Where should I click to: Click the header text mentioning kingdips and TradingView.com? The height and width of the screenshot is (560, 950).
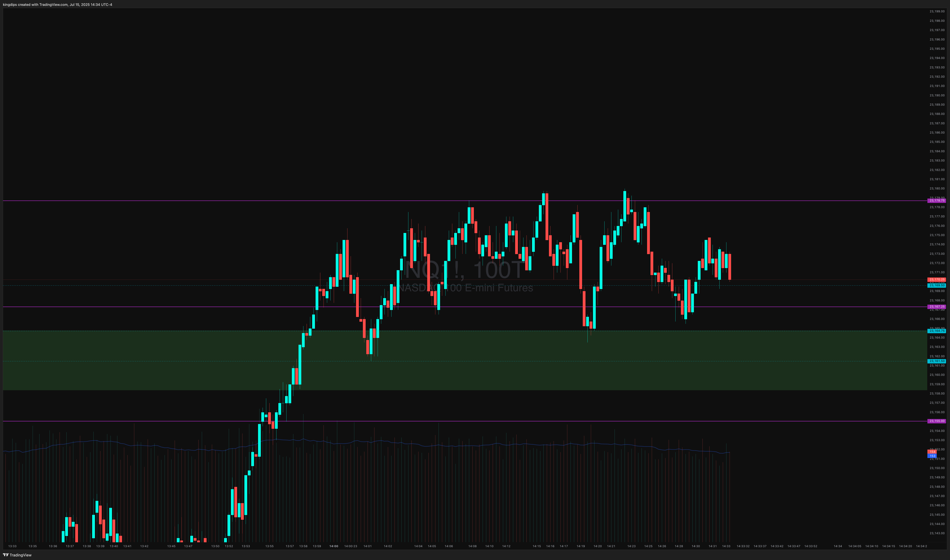(57, 5)
